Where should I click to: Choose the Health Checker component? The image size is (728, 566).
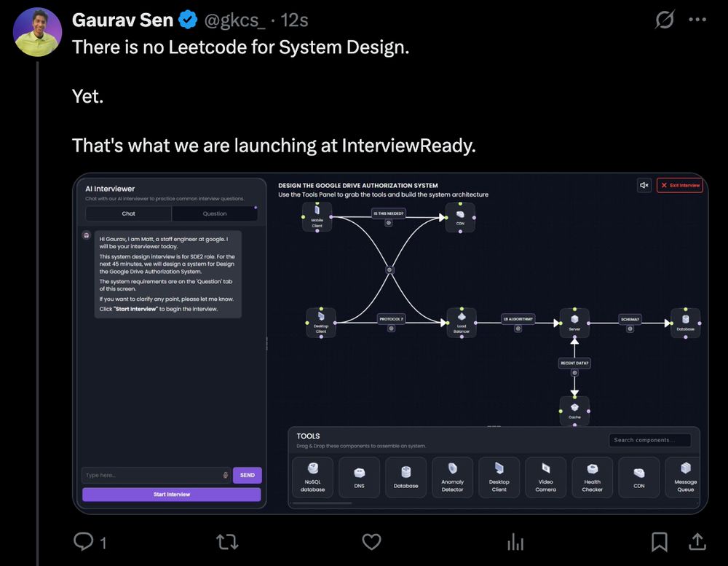pos(592,477)
